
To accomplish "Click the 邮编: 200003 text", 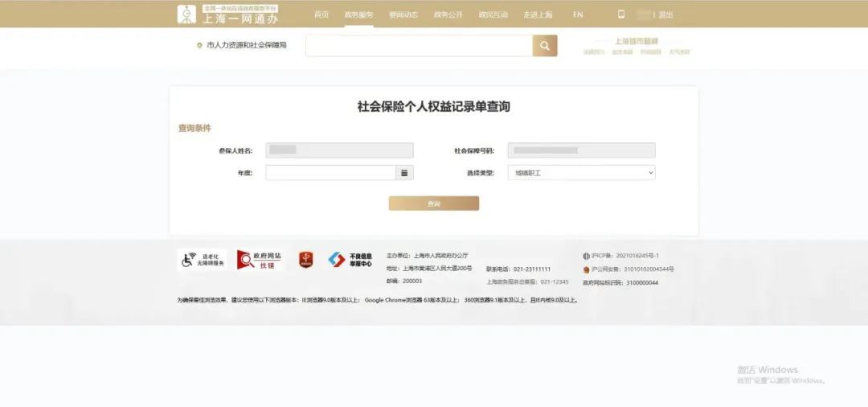I will pos(404,282).
